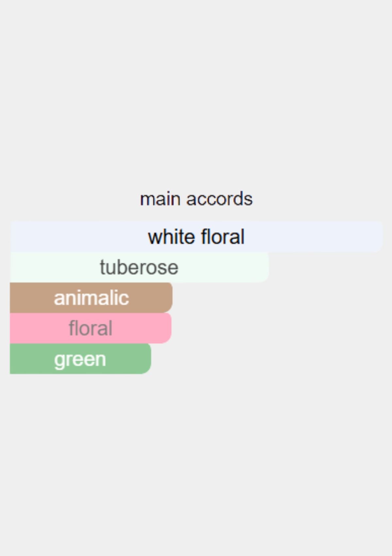
Task: Click the rounded end of tuberose bar
Action: coord(264,267)
